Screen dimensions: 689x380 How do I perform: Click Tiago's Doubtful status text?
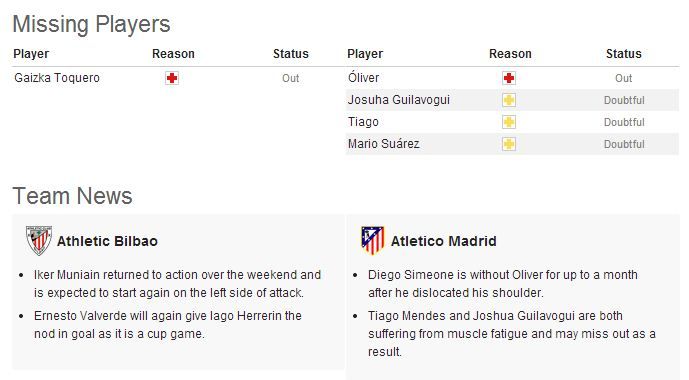[x=624, y=122]
